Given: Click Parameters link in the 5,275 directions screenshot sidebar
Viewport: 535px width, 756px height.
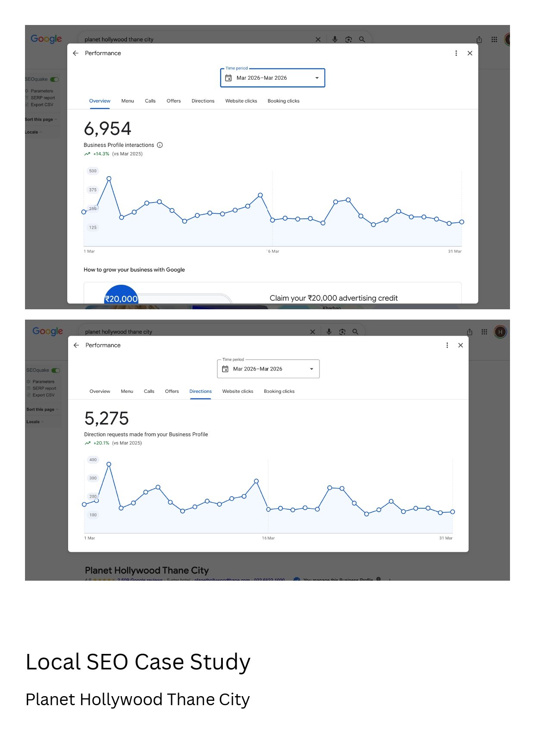Looking at the screenshot, I should pyautogui.click(x=43, y=382).
